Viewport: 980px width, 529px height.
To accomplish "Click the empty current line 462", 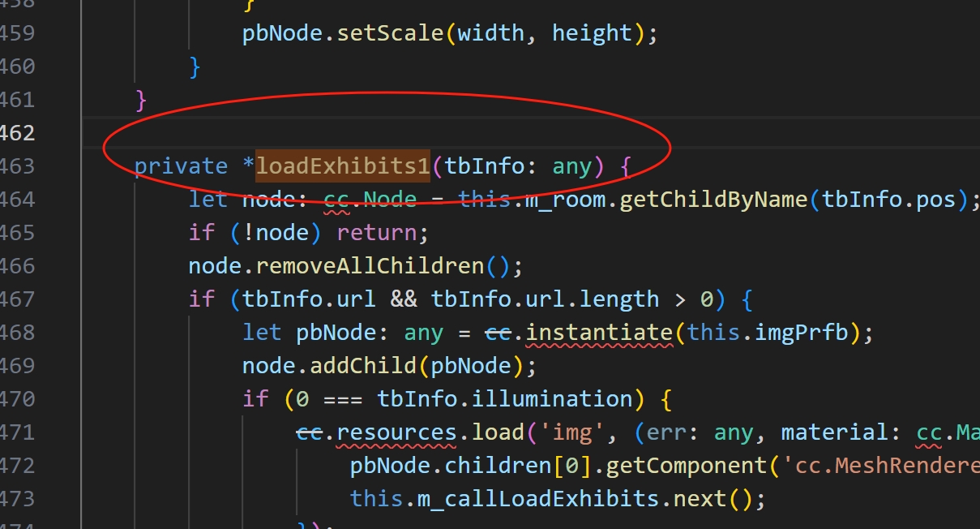I will click(x=486, y=133).
